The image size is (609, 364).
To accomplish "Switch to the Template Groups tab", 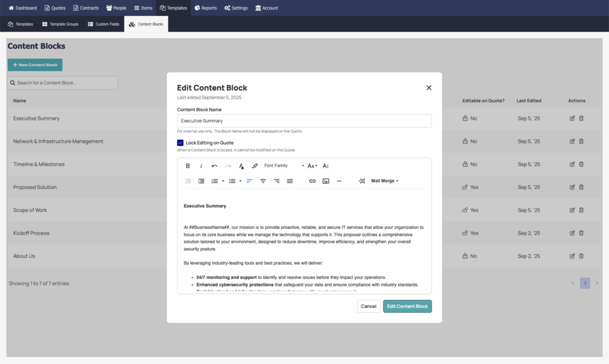I will pyautogui.click(x=60, y=24).
